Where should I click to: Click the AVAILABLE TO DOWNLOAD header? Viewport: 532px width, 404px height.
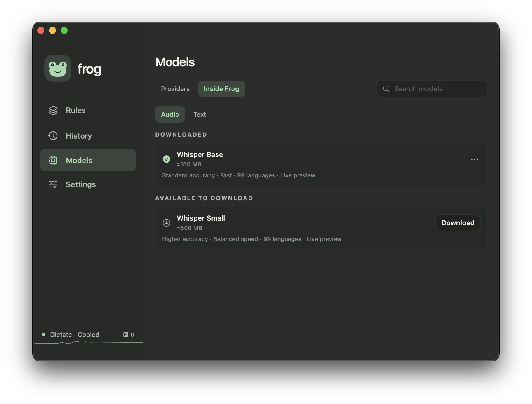(204, 198)
